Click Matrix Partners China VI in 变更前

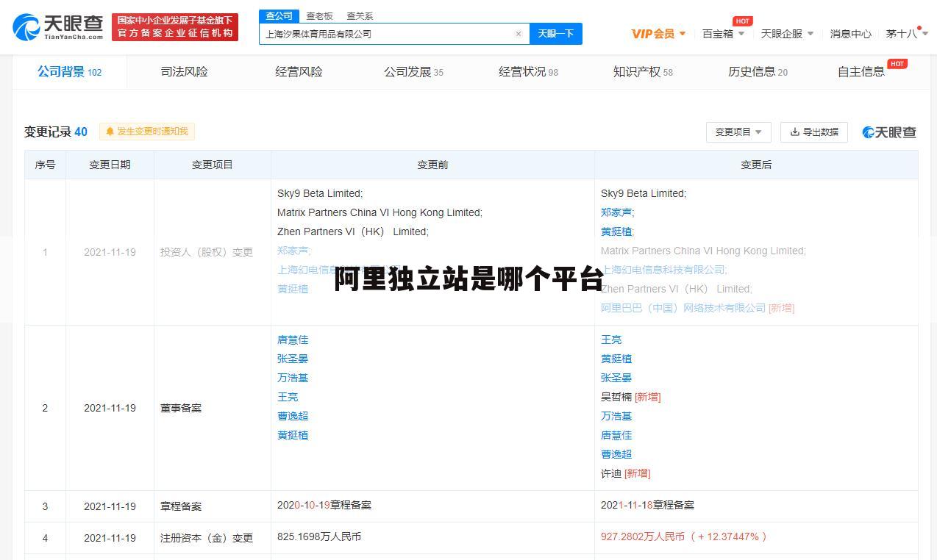coord(380,212)
